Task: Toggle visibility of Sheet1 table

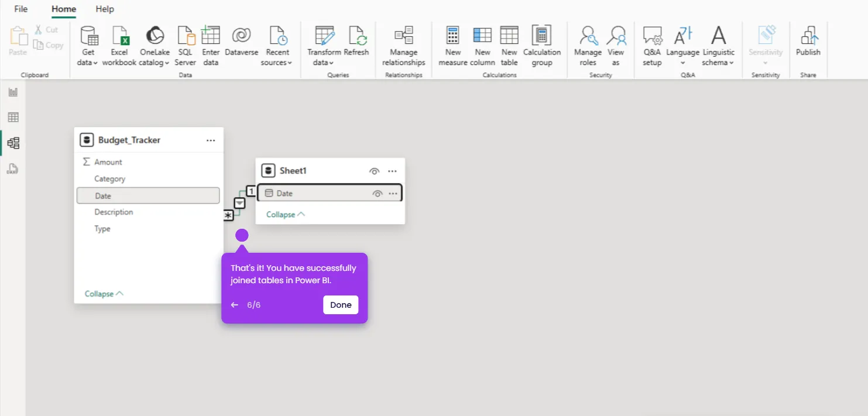Action: pyautogui.click(x=374, y=171)
